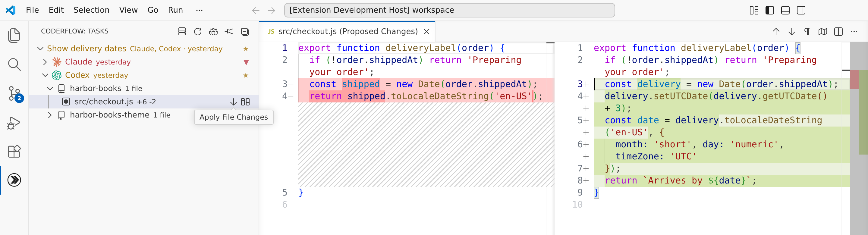
Task: Click the timeZone: 'UTC' added line
Action: point(656,157)
